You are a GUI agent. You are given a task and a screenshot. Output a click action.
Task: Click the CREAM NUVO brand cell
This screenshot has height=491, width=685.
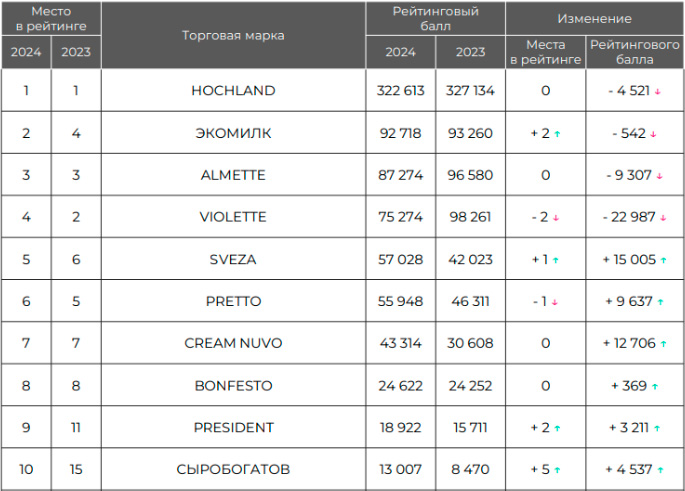(x=233, y=343)
